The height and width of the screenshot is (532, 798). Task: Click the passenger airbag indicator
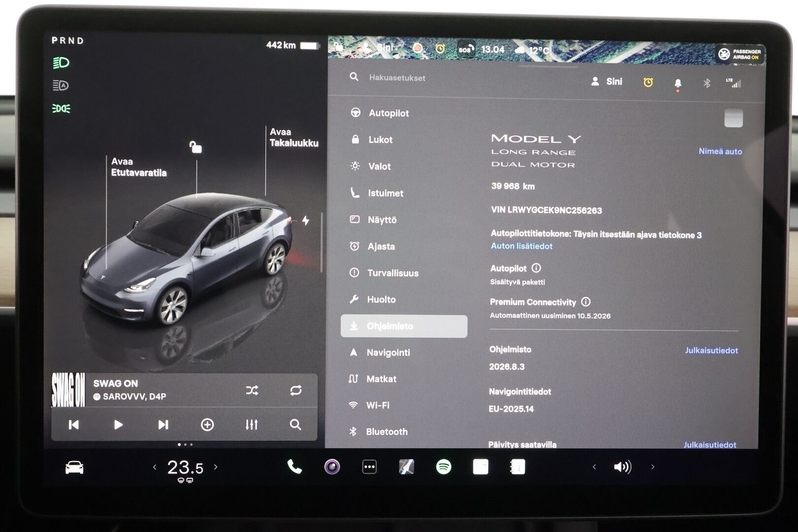(x=740, y=54)
